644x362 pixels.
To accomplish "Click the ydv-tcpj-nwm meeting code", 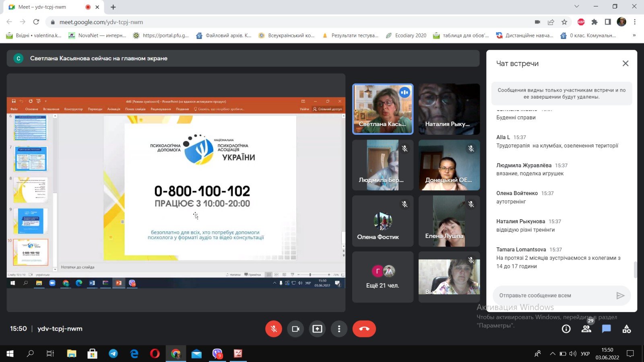I will click(x=60, y=329).
